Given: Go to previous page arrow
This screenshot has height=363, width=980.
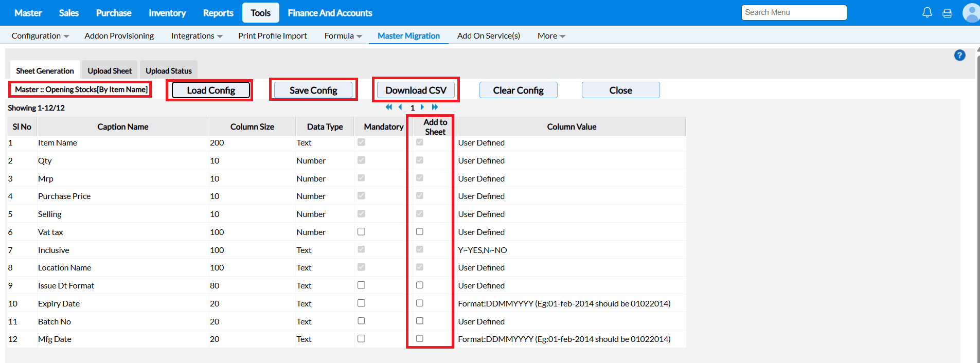Looking at the screenshot, I should coord(400,107).
